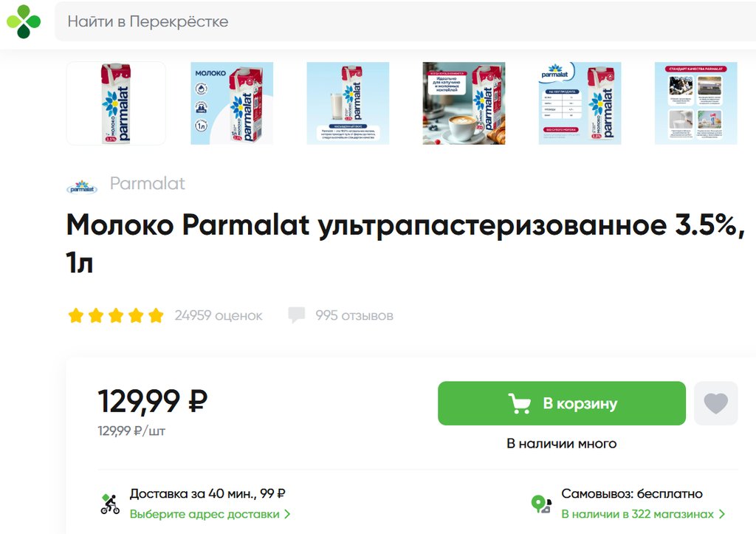Click the Perekrestok clover logo
Screen dimensions: 756x534
(x=24, y=21)
